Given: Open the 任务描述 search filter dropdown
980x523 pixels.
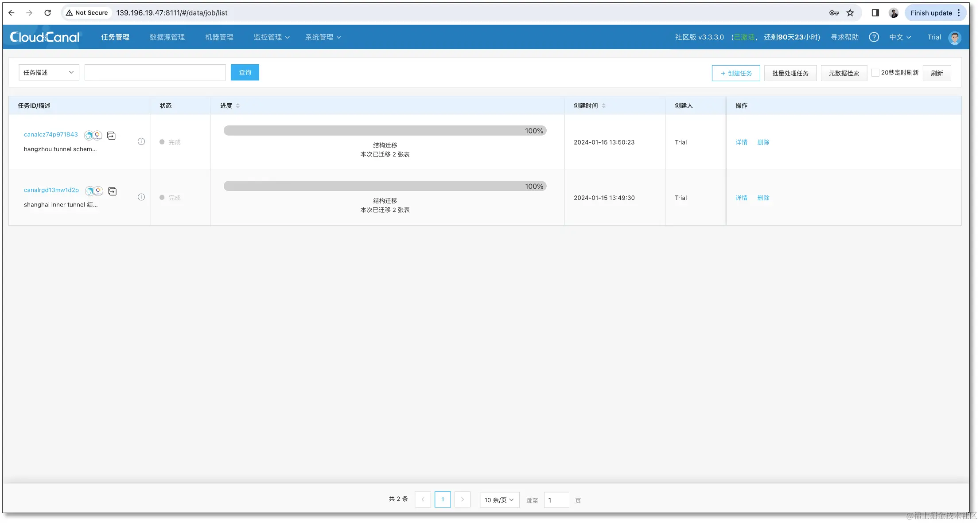Looking at the screenshot, I should tap(48, 72).
